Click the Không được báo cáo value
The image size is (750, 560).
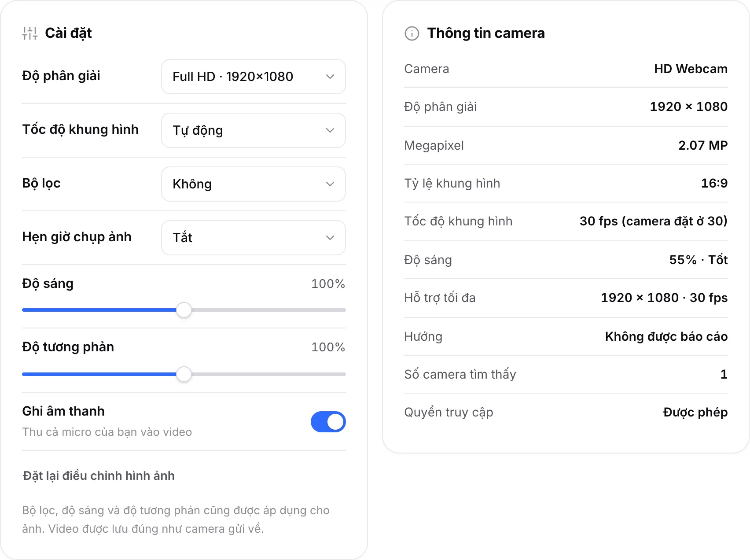point(666,336)
